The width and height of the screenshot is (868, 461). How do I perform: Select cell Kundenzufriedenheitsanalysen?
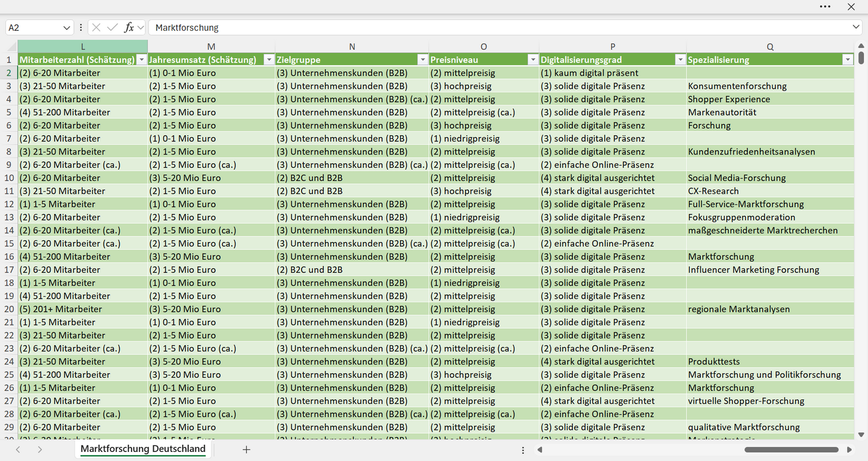(x=770, y=151)
